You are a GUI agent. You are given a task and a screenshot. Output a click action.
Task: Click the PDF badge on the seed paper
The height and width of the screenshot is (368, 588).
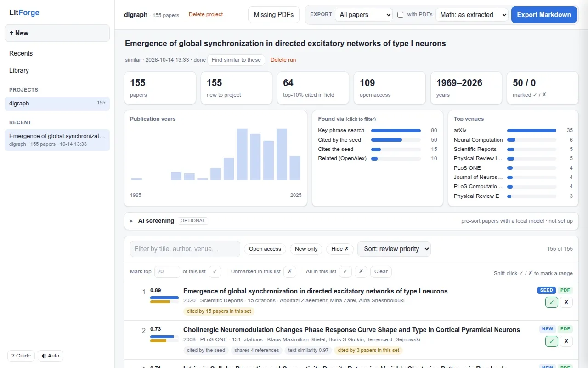tap(565, 290)
